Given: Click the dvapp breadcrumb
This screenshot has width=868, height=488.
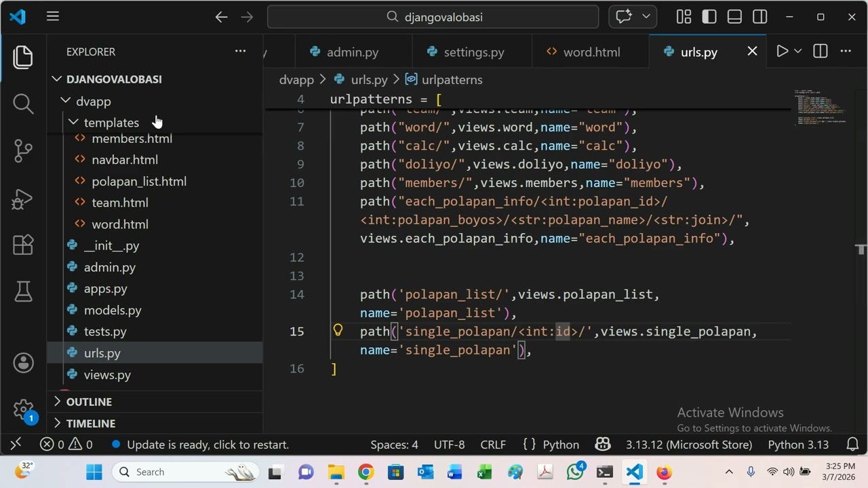Looking at the screenshot, I should pos(296,80).
